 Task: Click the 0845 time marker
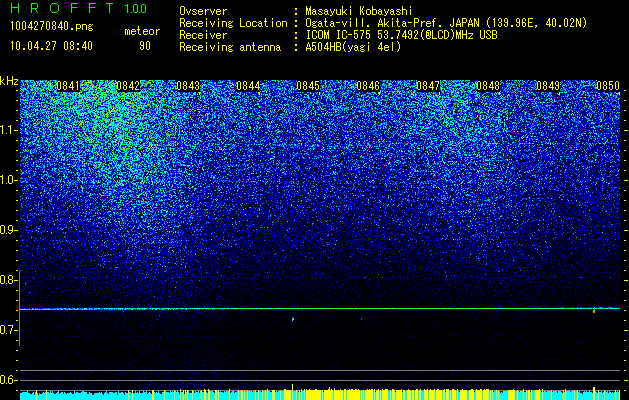308,86
